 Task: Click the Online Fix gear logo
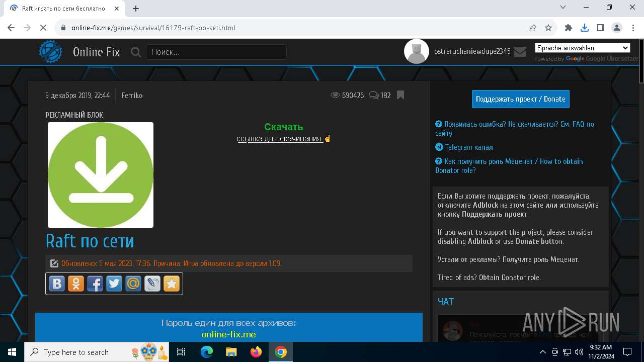pyautogui.click(x=51, y=52)
